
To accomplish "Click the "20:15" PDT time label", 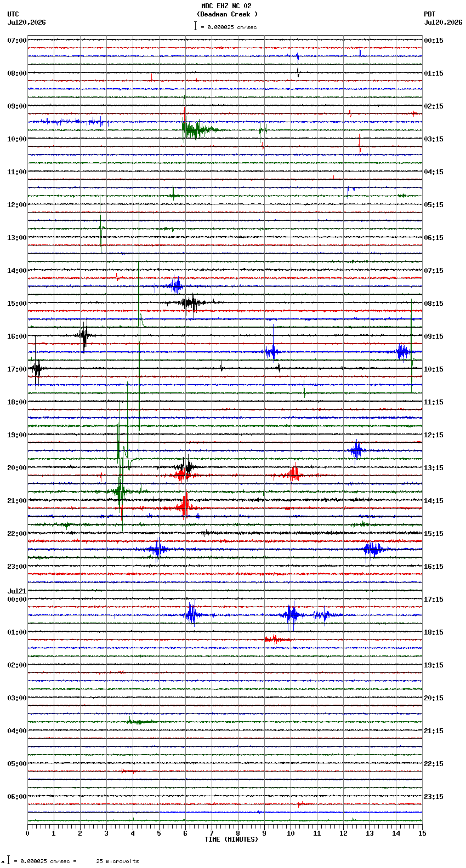I will tap(434, 698).
